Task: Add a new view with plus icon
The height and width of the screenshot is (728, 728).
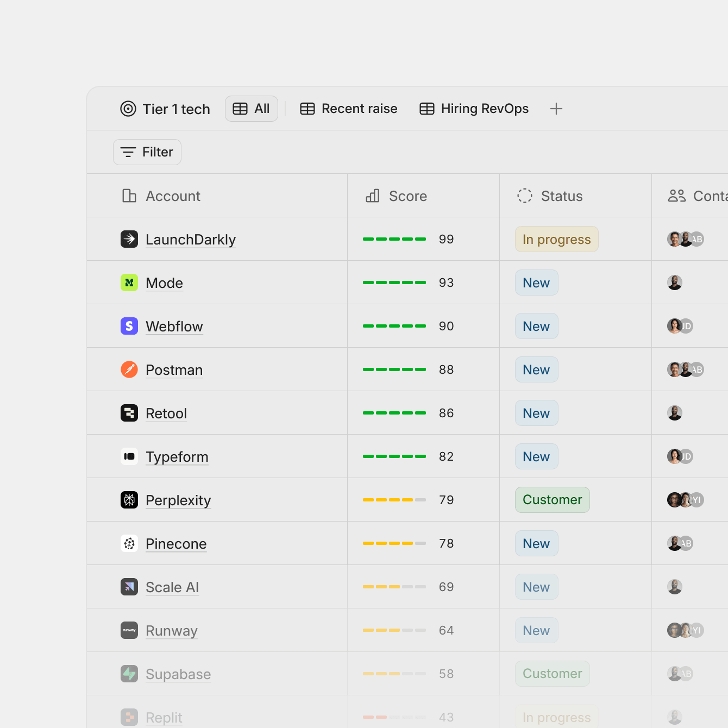Action: [x=556, y=109]
